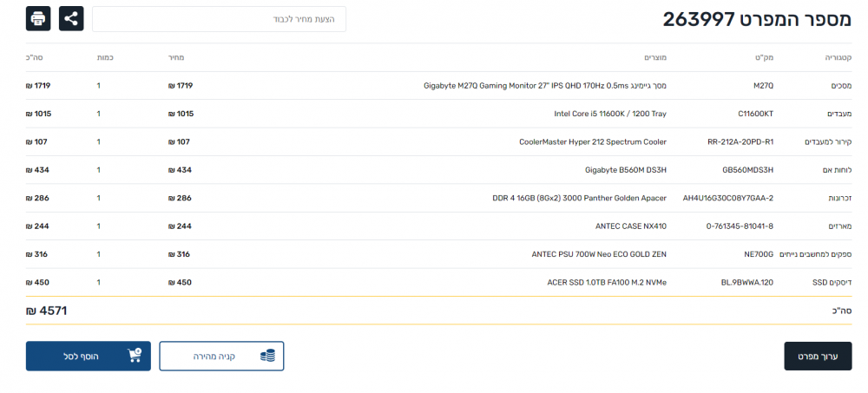Select the Gigabyte B560M DS3H product name
The image size is (868, 393).
[x=626, y=171]
